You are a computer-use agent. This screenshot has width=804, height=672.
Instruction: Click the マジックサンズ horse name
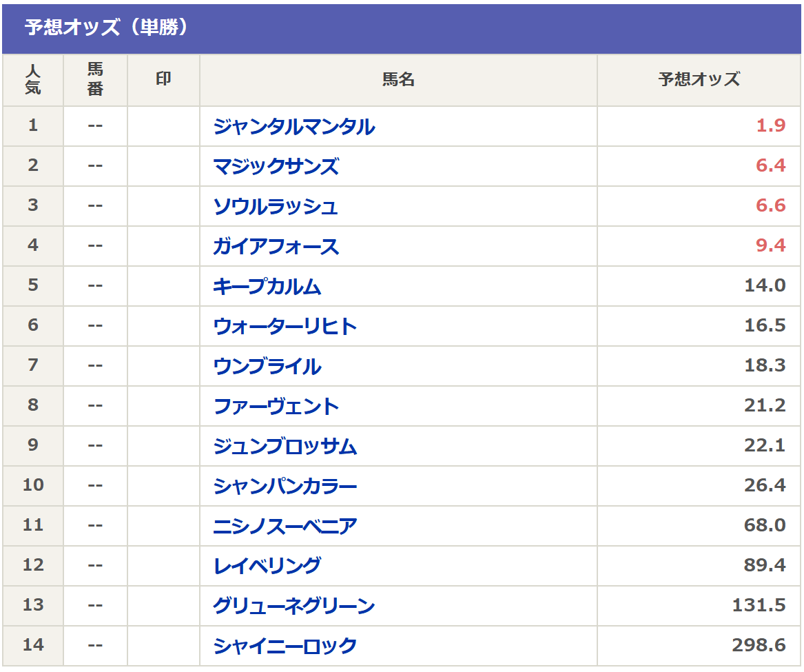(276, 167)
